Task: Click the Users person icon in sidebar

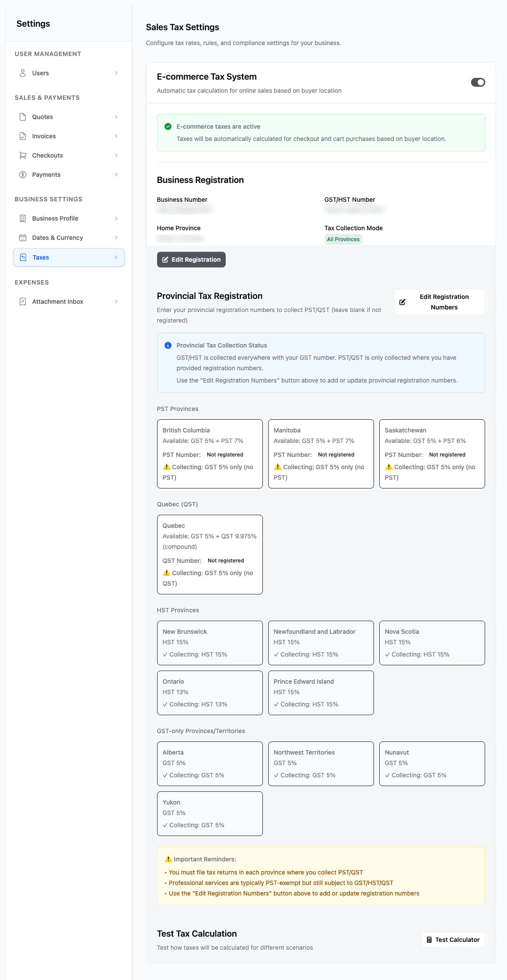Action: [23, 73]
